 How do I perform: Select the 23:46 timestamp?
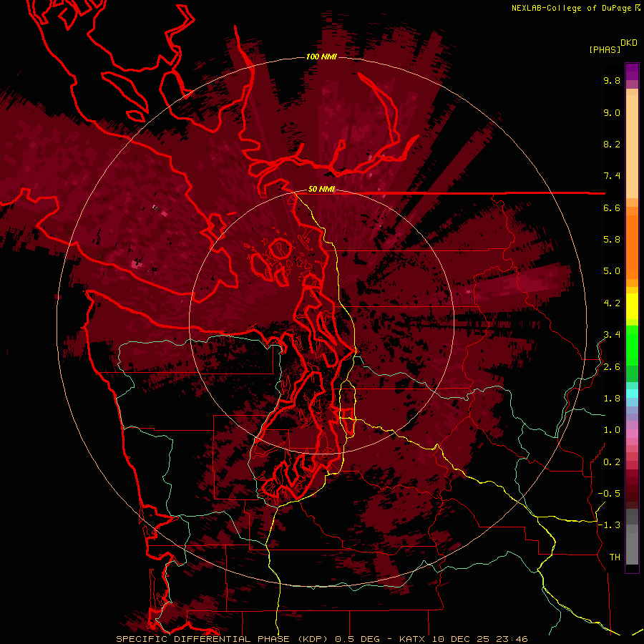click(512, 639)
